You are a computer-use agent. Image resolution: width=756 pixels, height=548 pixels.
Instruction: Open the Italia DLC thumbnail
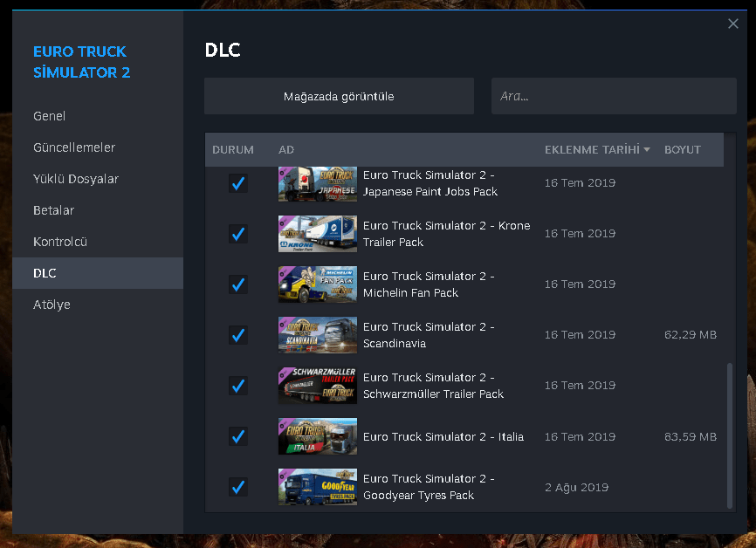pos(318,436)
